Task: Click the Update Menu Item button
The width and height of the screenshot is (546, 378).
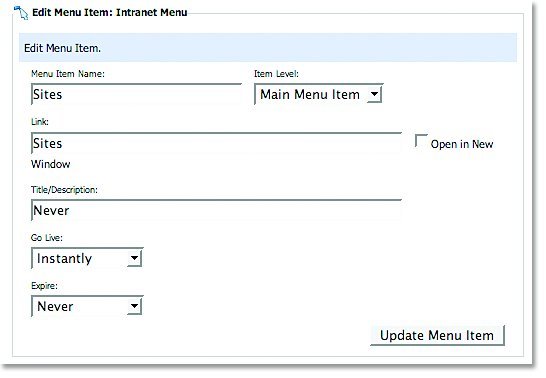Action: coord(437,335)
